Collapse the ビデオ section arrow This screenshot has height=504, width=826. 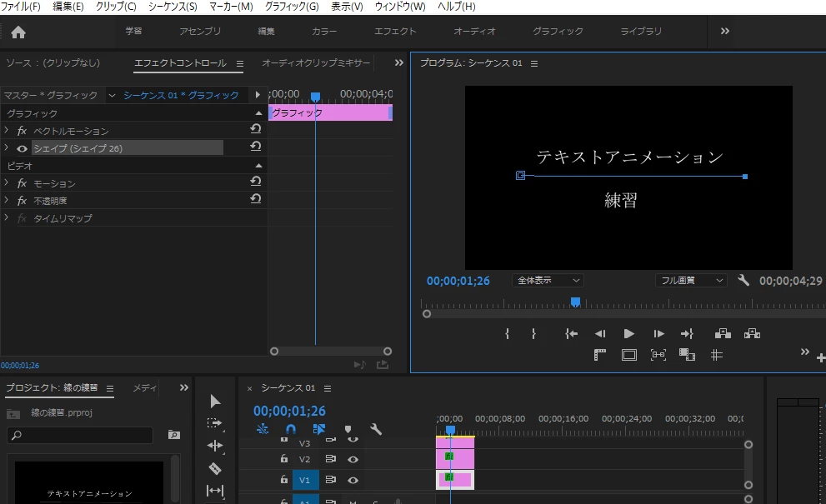[x=258, y=166]
